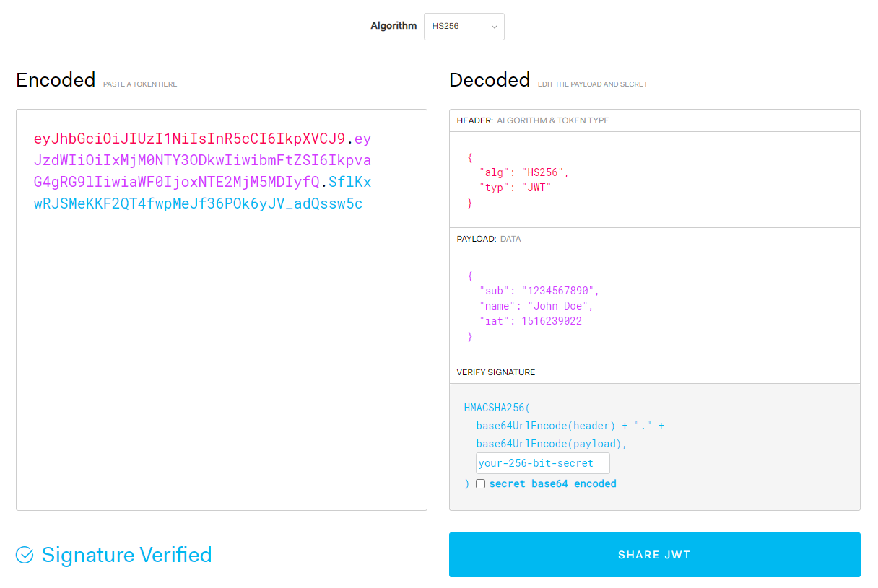The width and height of the screenshot is (878, 588).
Task: Open the Algorithm dropdown chevron
Action: pyautogui.click(x=494, y=26)
